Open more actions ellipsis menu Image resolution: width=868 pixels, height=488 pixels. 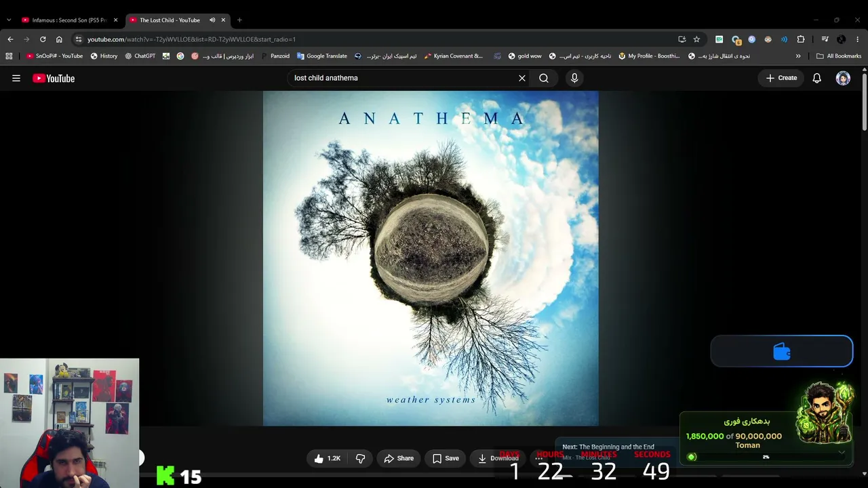(538, 458)
